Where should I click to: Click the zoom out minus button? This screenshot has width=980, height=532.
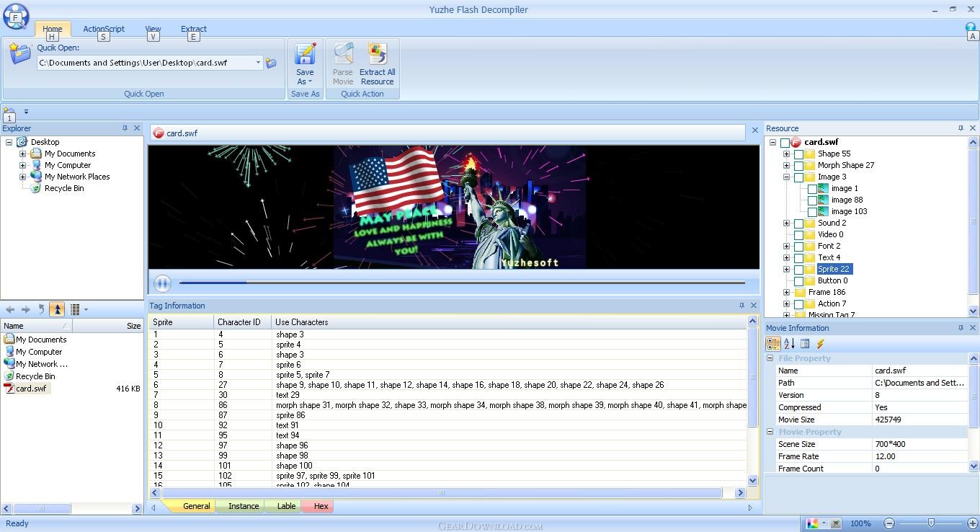(889, 523)
